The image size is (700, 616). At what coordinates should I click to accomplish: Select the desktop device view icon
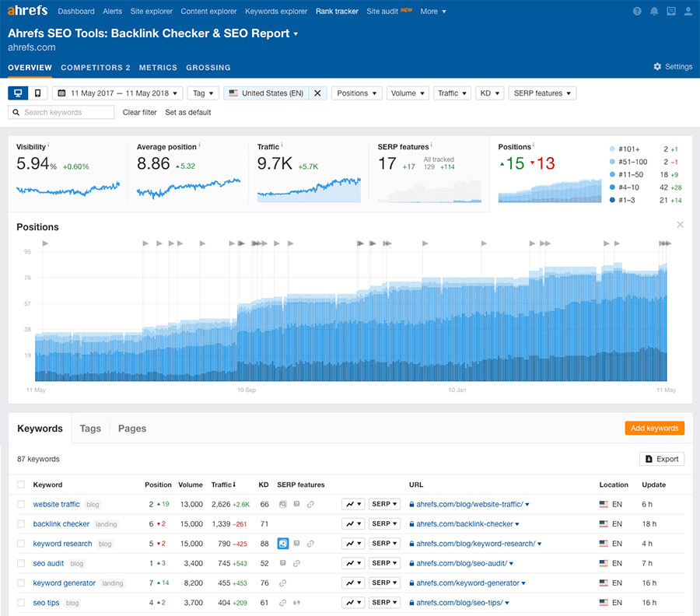[17, 93]
